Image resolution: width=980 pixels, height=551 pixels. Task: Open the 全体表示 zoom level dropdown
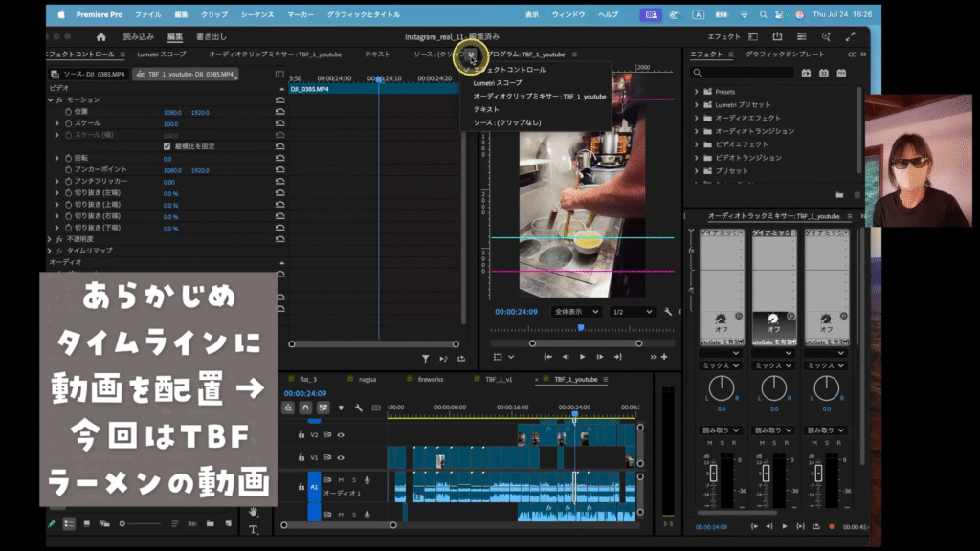(576, 312)
